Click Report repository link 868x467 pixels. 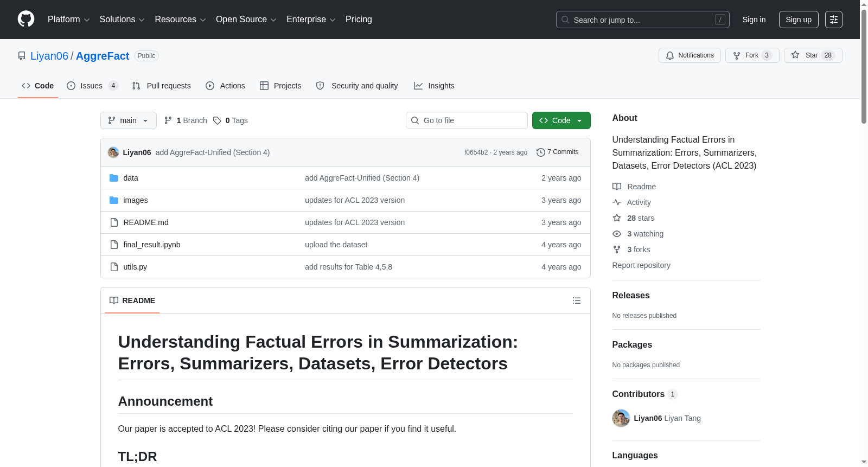[641, 265]
